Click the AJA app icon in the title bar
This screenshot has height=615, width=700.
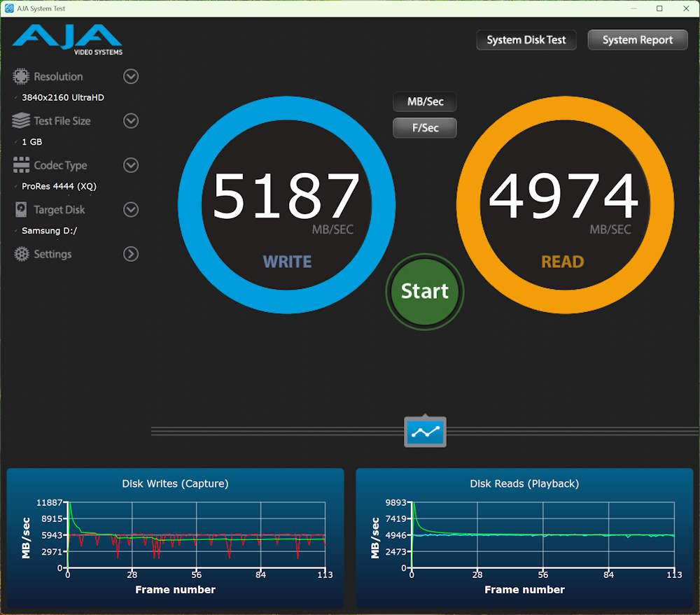tap(10, 8)
